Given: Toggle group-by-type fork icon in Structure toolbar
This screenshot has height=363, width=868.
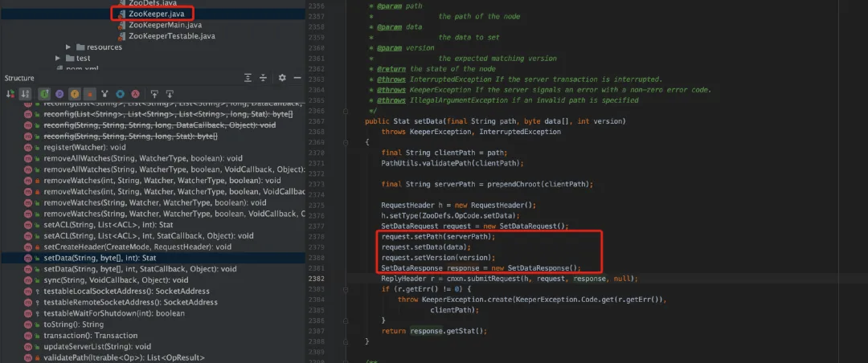Looking at the screenshot, I should (104, 94).
